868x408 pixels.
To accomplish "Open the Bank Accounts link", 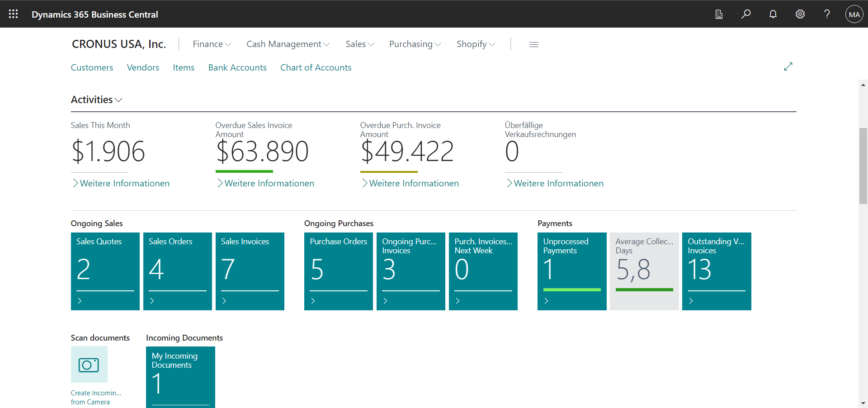I will pos(237,67).
